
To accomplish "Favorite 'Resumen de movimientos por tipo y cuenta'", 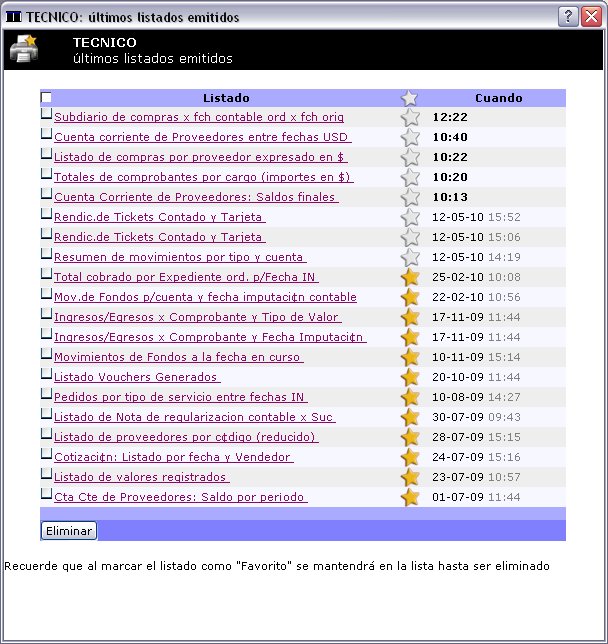I will [x=410, y=258].
